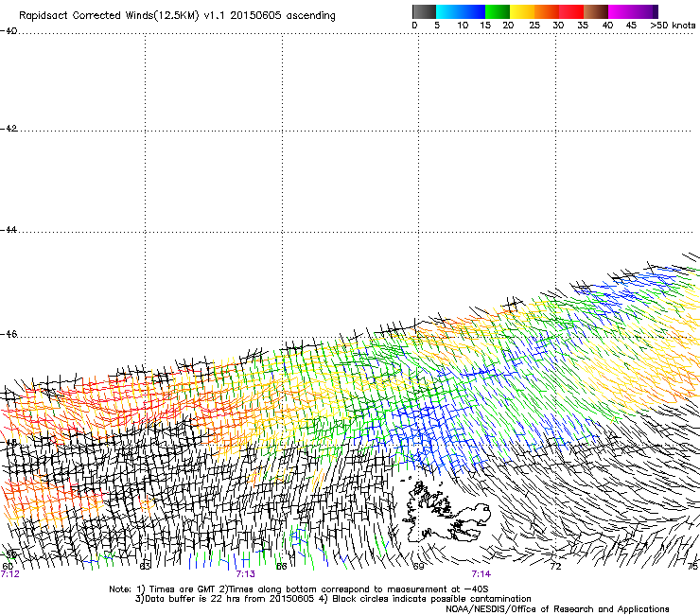
Task: Click the 'NOAA/NESDIS/Office of Research and Applications' credit
Action: (x=557, y=609)
